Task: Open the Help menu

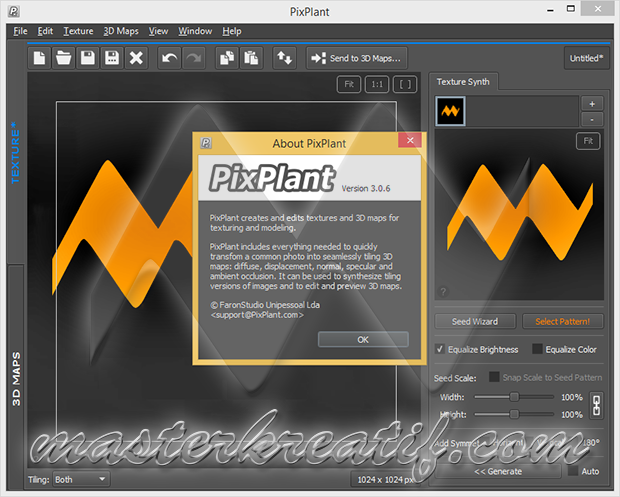Action: [231, 31]
